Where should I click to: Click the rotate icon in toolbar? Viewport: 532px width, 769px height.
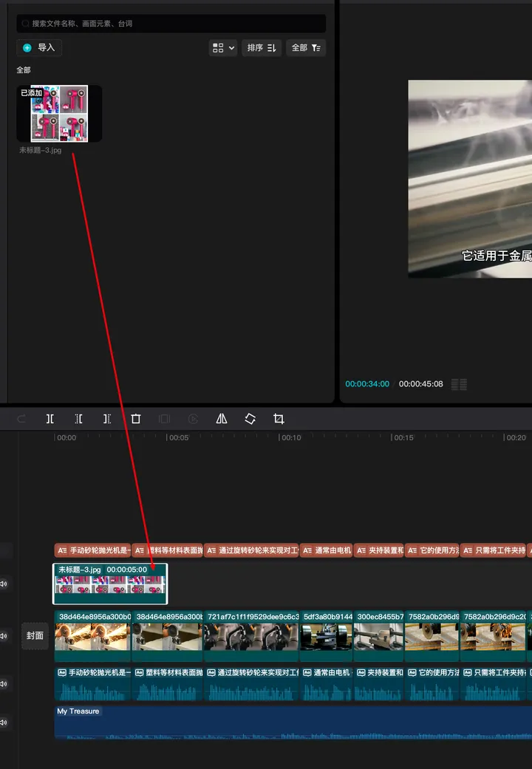tap(250, 419)
